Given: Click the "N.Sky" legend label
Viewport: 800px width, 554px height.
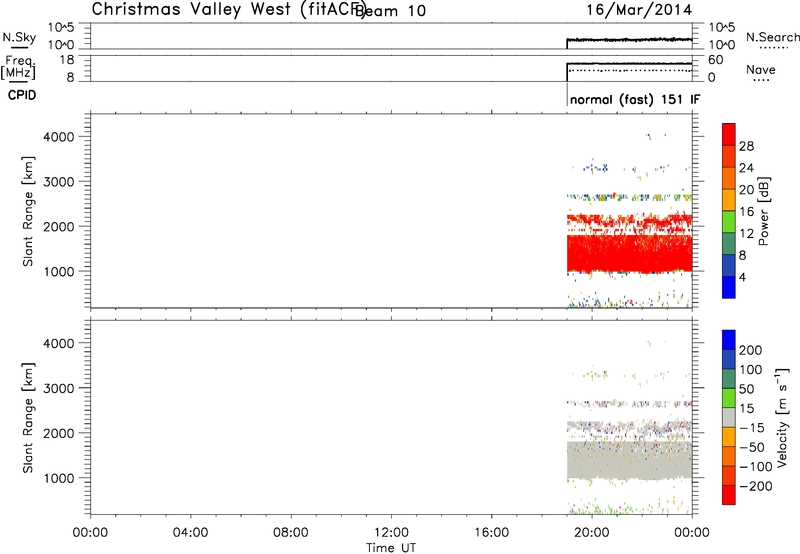Looking at the screenshot, I should (19, 37).
